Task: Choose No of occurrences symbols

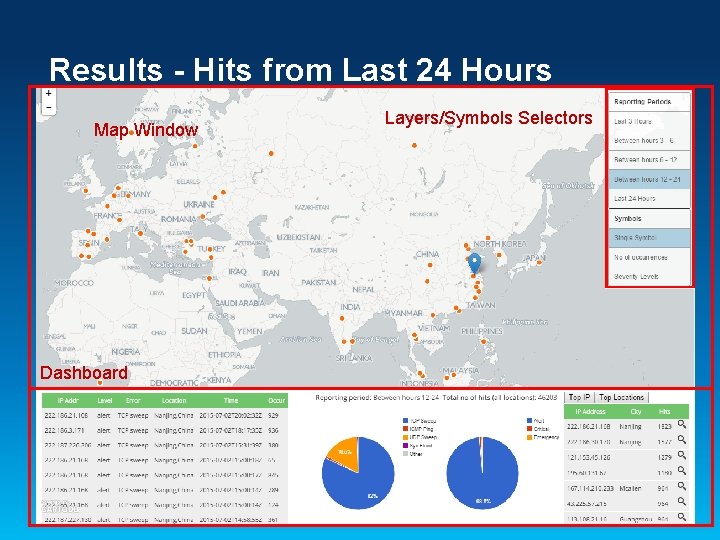Action: (649, 257)
